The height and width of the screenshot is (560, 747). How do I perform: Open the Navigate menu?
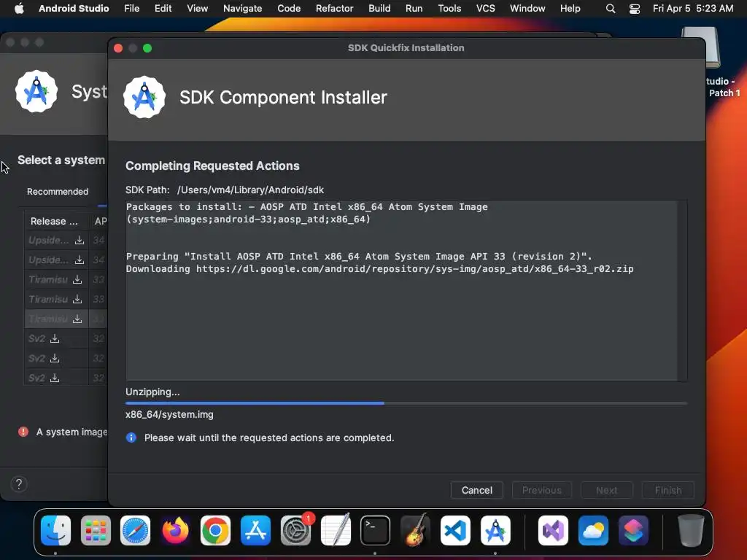[242, 9]
